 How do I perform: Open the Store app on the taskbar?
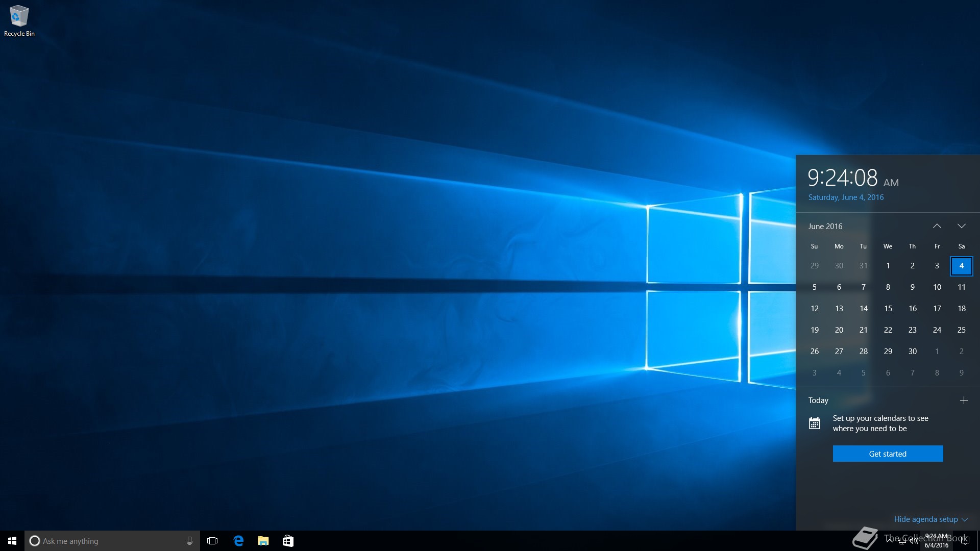point(288,541)
